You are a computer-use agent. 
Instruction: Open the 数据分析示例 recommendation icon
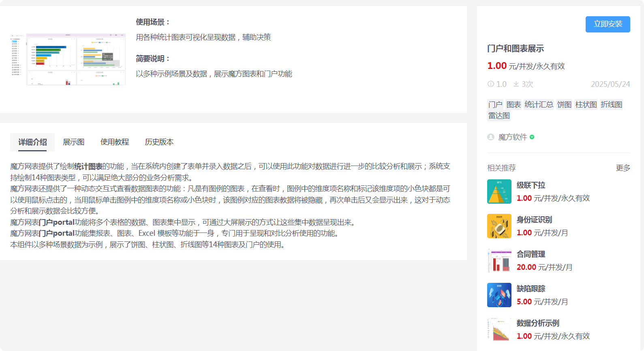[x=499, y=329]
